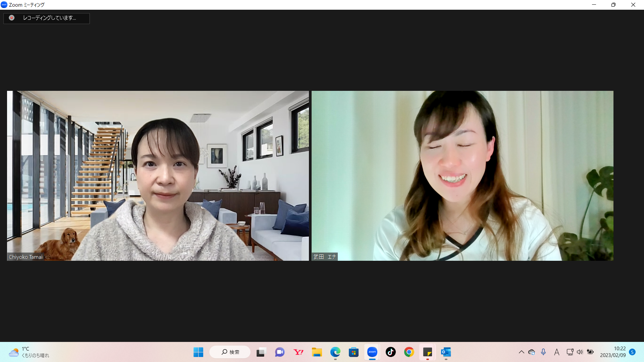Minimize the Zoom meeting window
The height and width of the screenshot is (362, 644).
coord(594,5)
